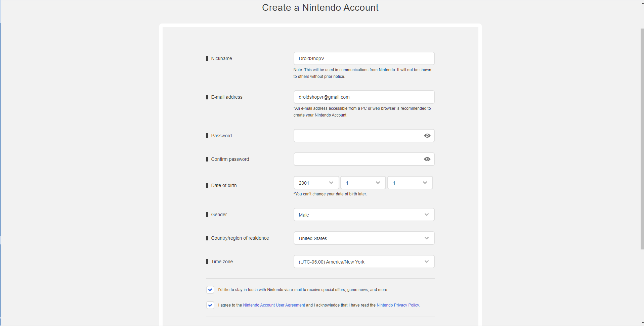Click the scrollbar down arrow

[x=642, y=323]
